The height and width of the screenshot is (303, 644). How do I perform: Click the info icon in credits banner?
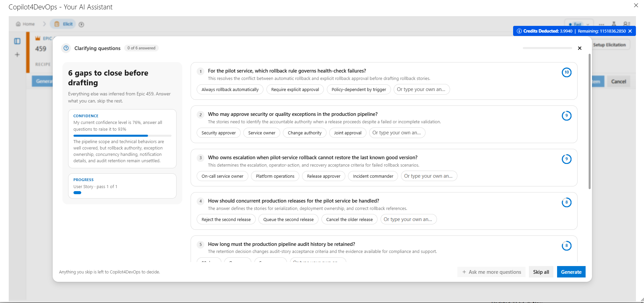(x=519, y=31)
